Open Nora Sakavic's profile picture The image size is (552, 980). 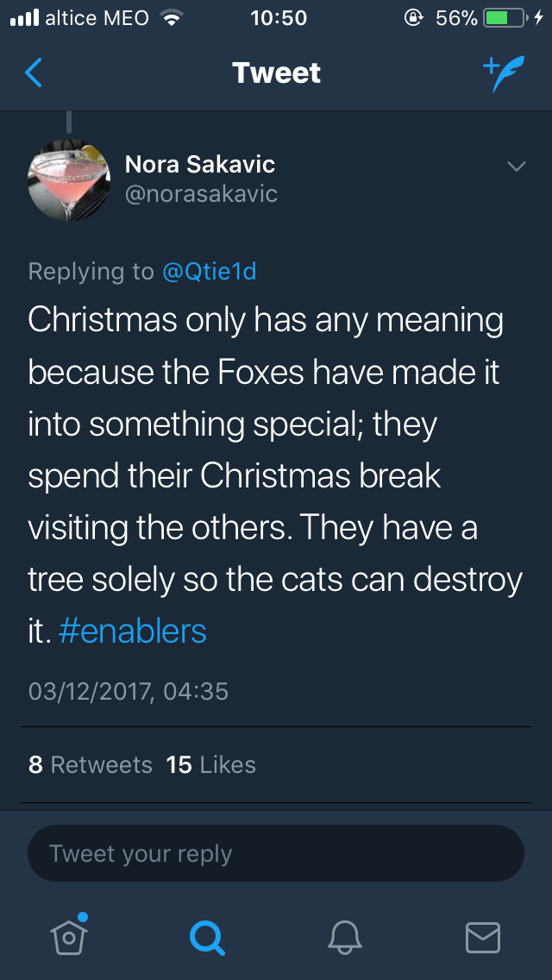coord(69,179)
